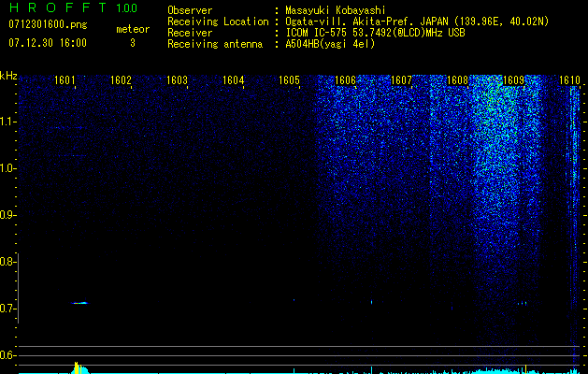
Task: Select observer name Masayuki Kobayashi
Action: point(336,10)
